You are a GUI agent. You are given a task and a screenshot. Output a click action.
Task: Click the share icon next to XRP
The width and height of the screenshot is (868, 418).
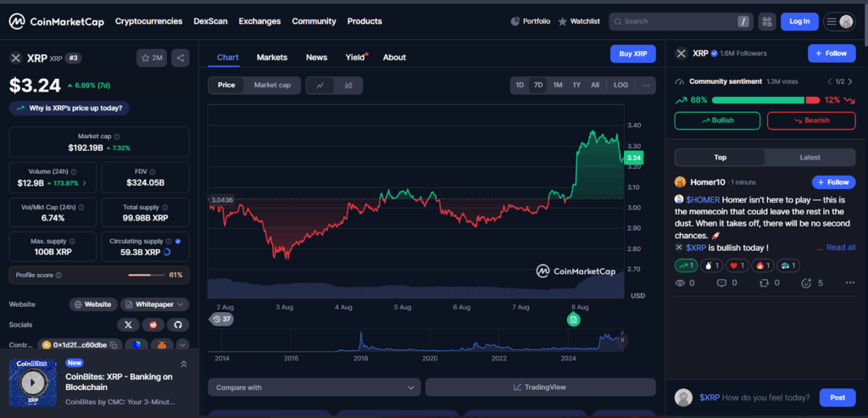coord(181,58)
